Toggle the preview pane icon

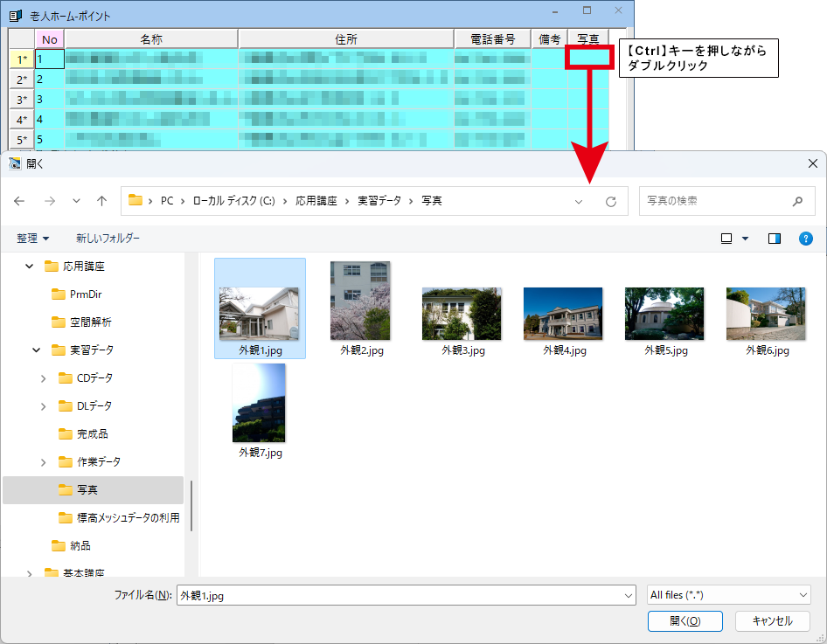click(774, 239)
